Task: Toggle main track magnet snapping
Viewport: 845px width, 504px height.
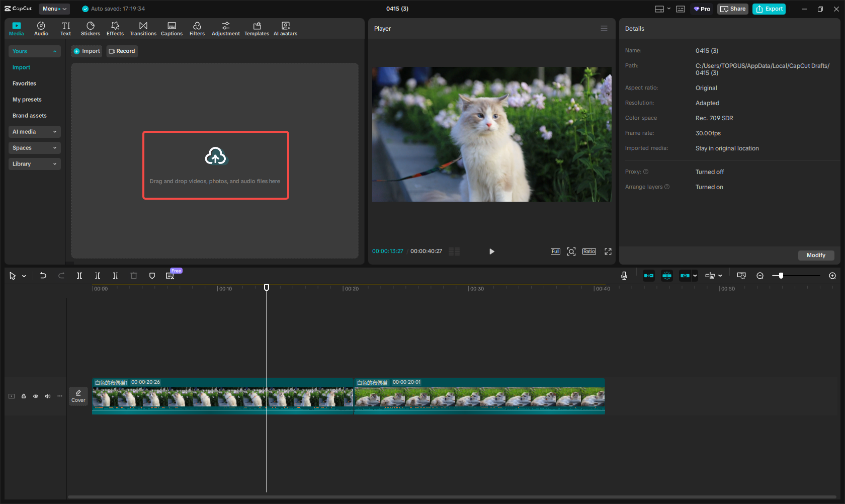Action: click(x=649, y=276)
